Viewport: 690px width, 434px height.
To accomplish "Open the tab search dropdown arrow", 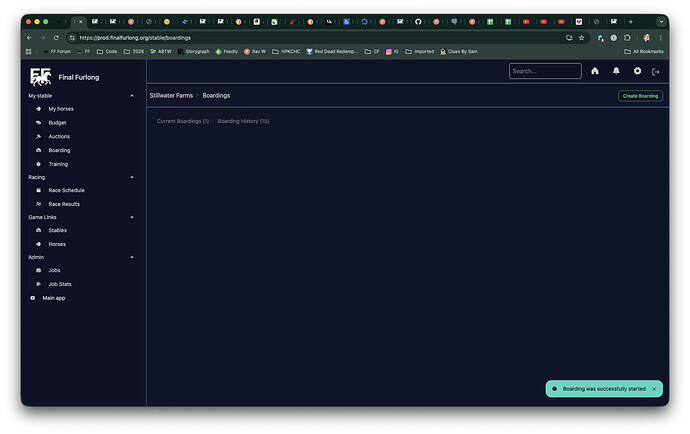I will (x=661, y=22).
